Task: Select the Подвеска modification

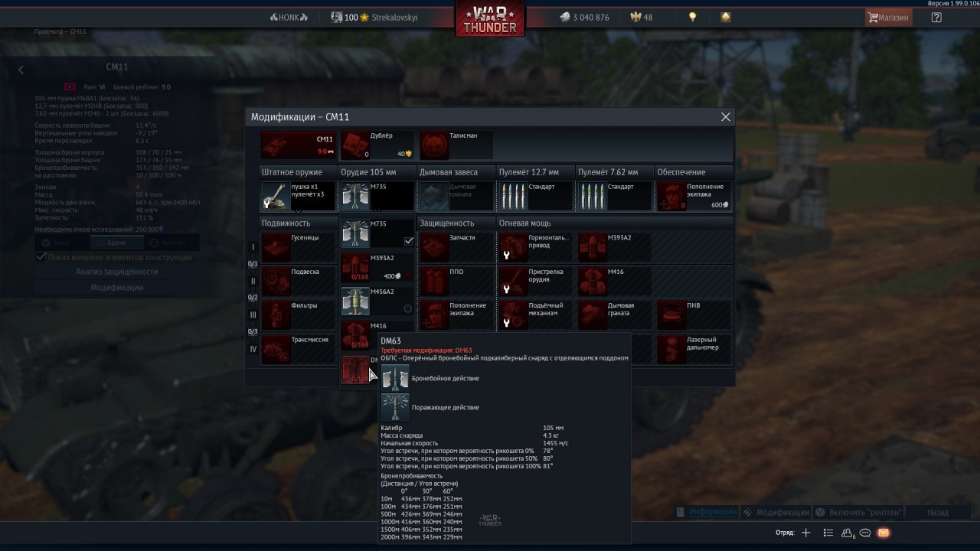Action: tap(299, 281)
